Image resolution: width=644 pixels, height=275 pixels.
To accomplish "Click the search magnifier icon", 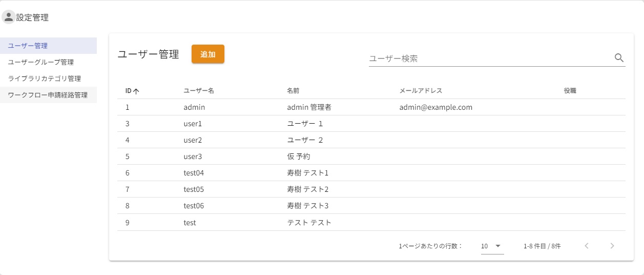I will [x=619, y=58].
